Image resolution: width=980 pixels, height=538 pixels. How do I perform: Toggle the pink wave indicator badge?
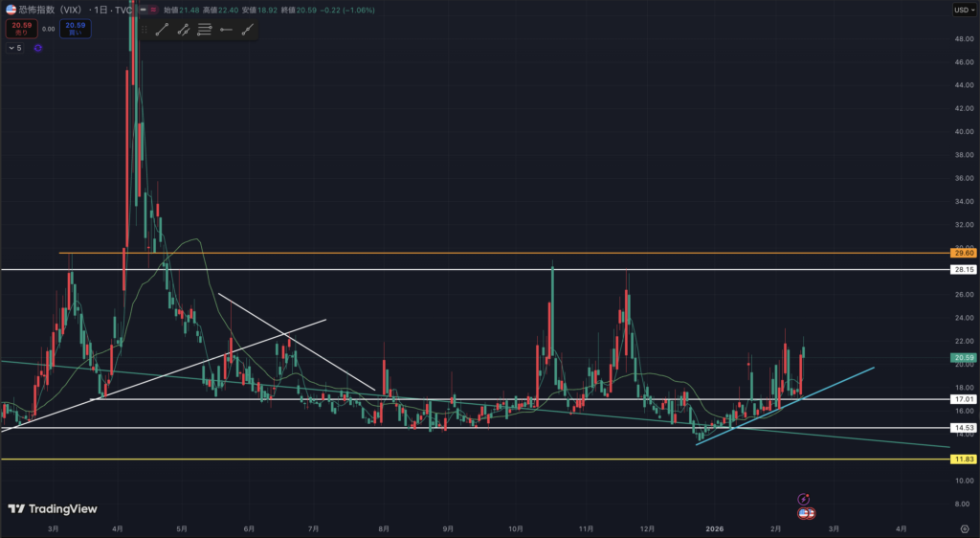(154, 10)
